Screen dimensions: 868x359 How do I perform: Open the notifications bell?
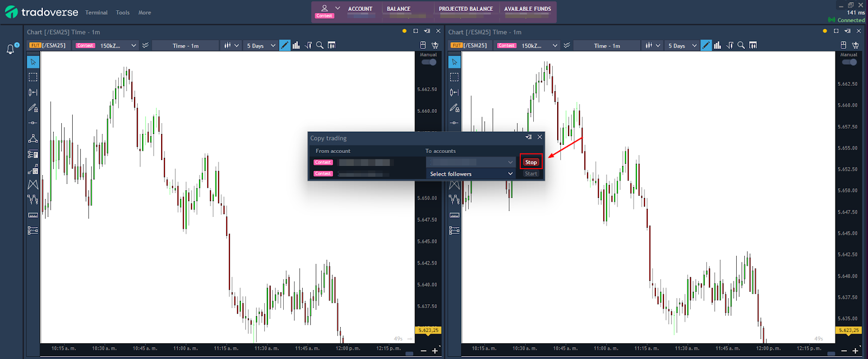(10, 49)
